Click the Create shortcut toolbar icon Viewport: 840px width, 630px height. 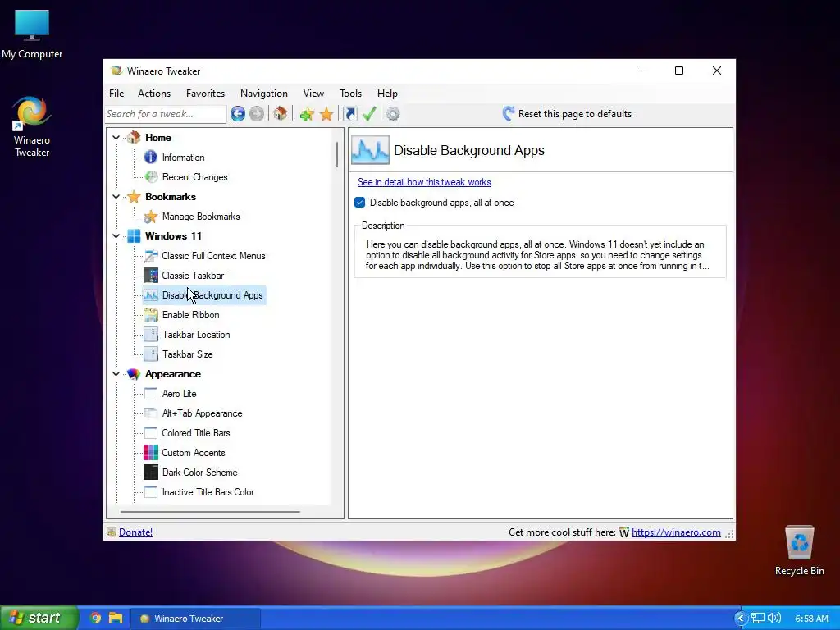349,114
